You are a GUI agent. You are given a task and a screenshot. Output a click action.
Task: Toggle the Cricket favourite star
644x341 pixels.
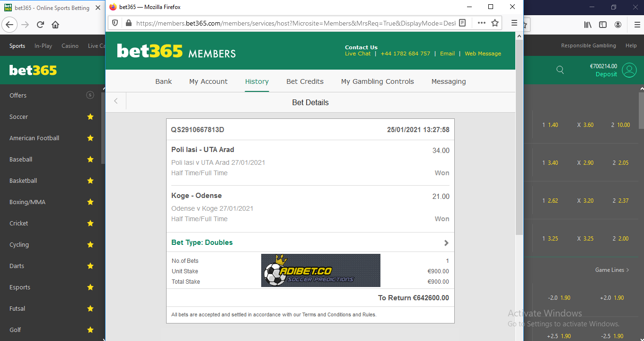coord(90,223)
